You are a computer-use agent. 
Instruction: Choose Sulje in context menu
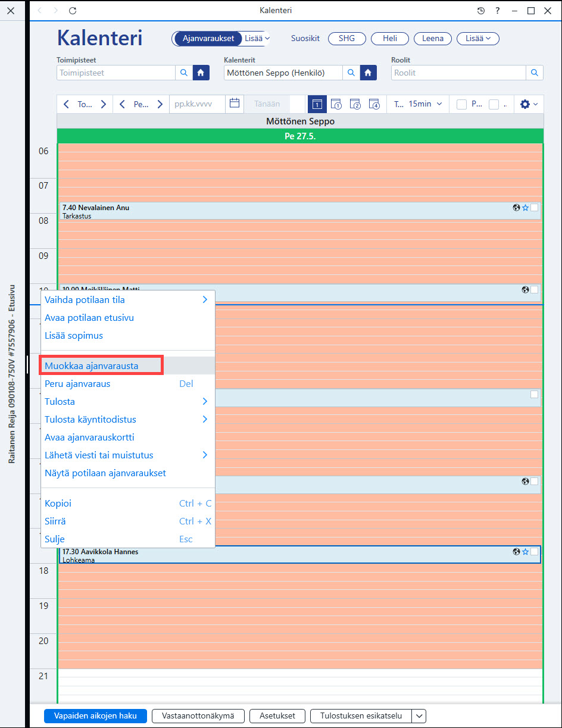coord(127,539)
